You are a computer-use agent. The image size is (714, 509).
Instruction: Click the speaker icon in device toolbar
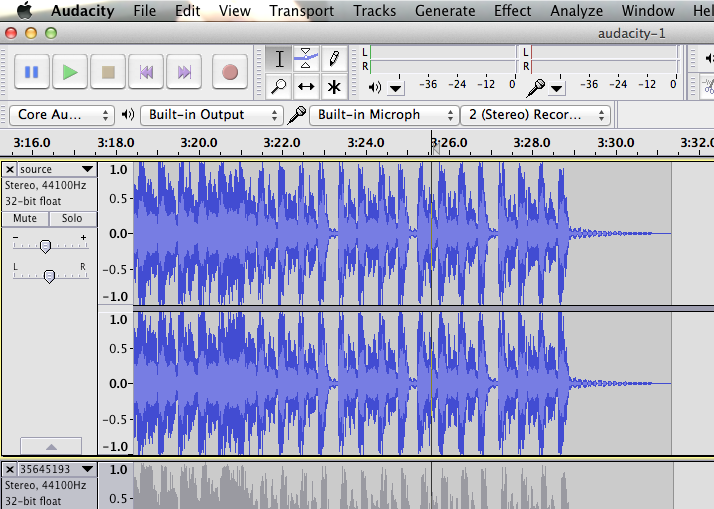point(128,114)
